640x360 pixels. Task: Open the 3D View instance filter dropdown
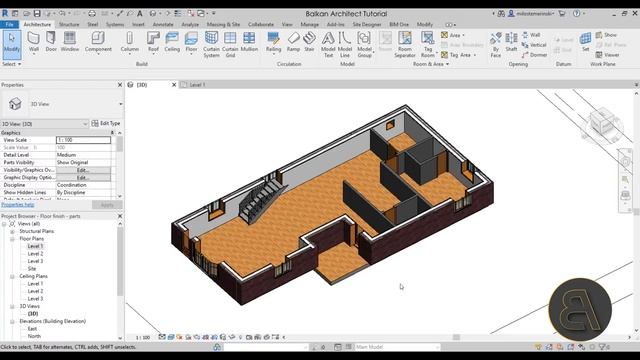(85, 124)
